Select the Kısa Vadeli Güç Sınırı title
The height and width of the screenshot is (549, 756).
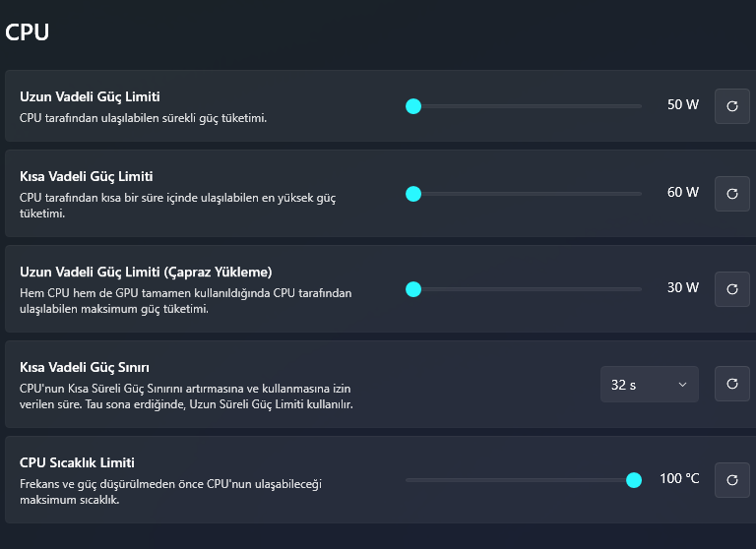[85, 367]
